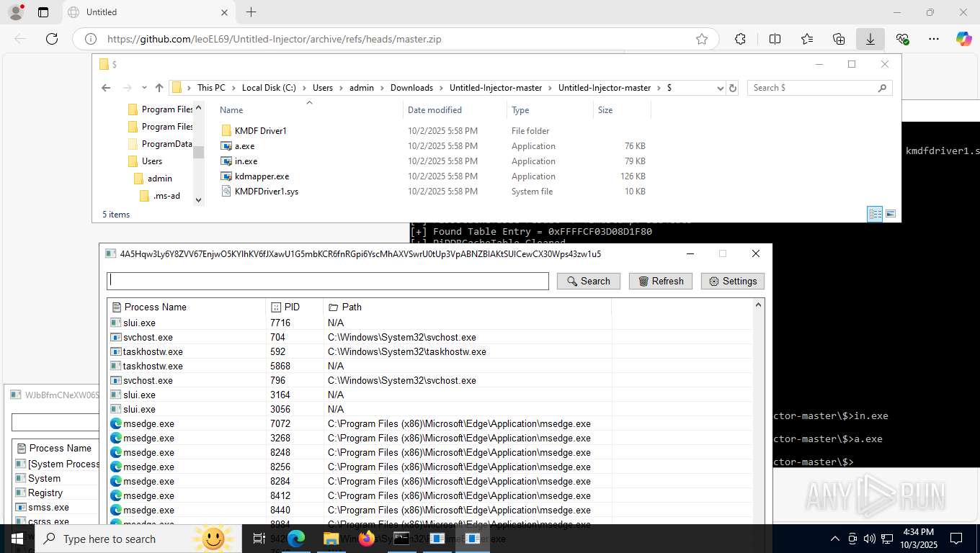Select smss.exe in the background process window
The height and width of the screenshot is (553, 980).
[48, 507]
